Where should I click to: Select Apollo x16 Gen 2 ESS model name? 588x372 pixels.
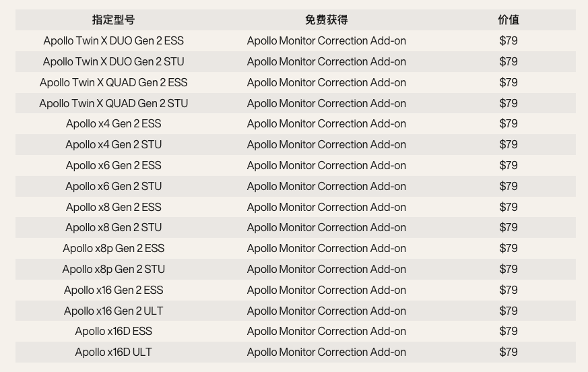point(113,290)
